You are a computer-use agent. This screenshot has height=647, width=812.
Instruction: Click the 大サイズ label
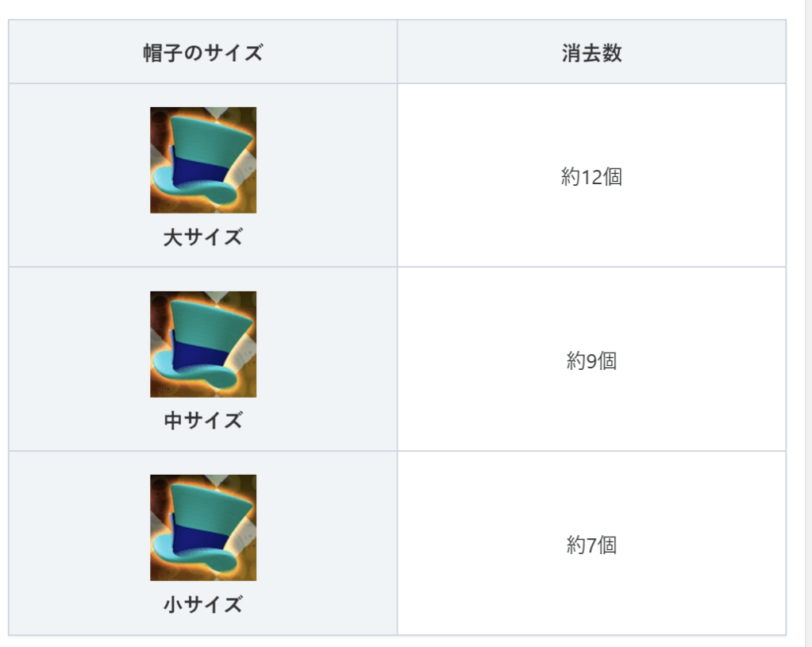(203, 237)
